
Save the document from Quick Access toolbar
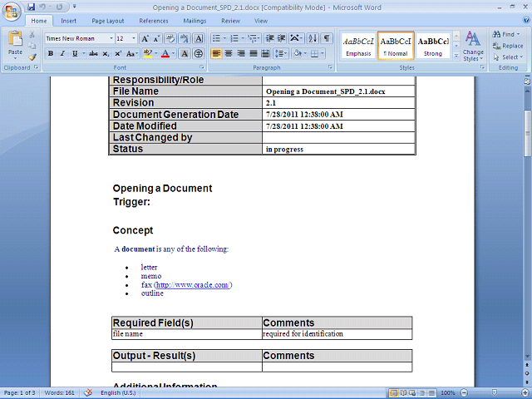pyautogui.click(x=32, y=7)
